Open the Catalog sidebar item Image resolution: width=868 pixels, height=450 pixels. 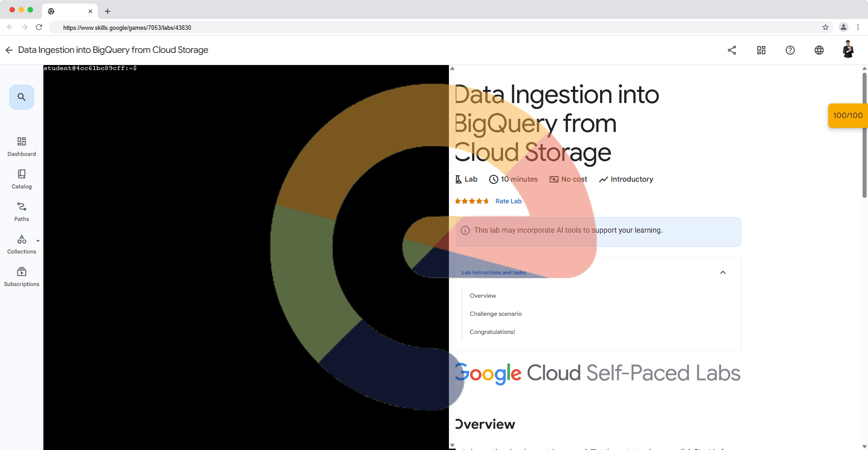22,179
